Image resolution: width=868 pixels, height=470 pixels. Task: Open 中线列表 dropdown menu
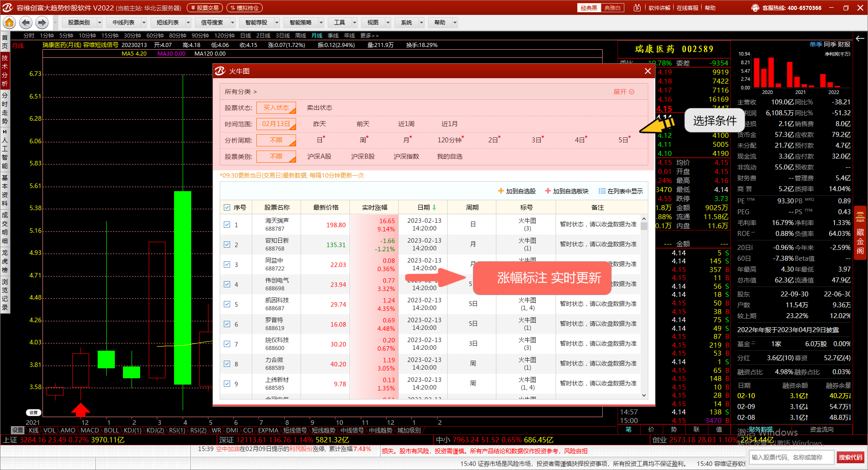click(x=127, y=22)
